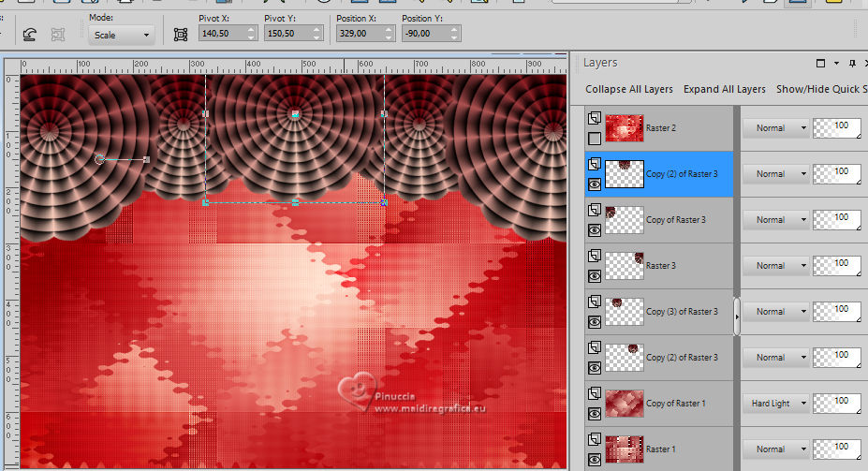Select the Raster 3 layer thumbnail
Viewport: 868px width, 471px height.
coord(625,266)
